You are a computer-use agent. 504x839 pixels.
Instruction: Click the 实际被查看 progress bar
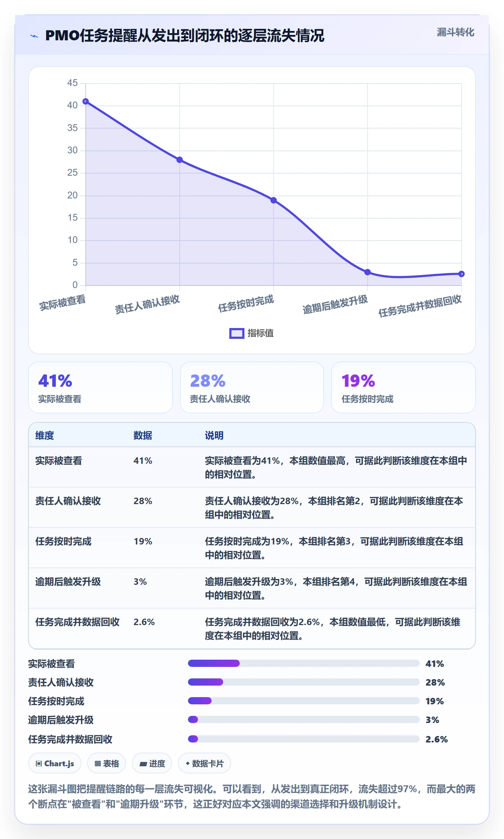pos(304,663)
